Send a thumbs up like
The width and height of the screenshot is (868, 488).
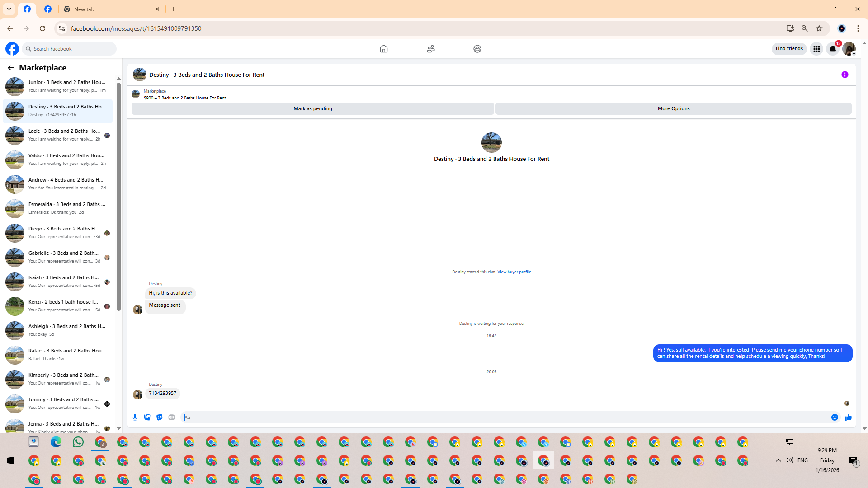point(848,418)
